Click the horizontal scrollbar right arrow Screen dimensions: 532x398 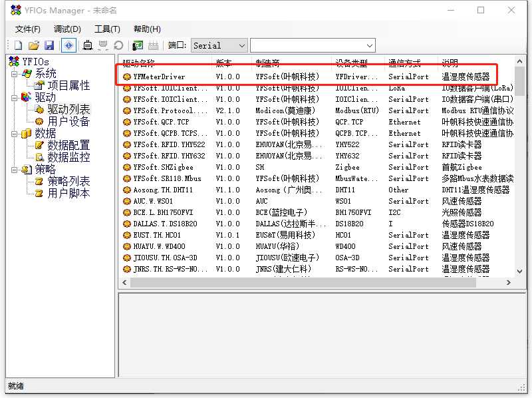(508, 283)
